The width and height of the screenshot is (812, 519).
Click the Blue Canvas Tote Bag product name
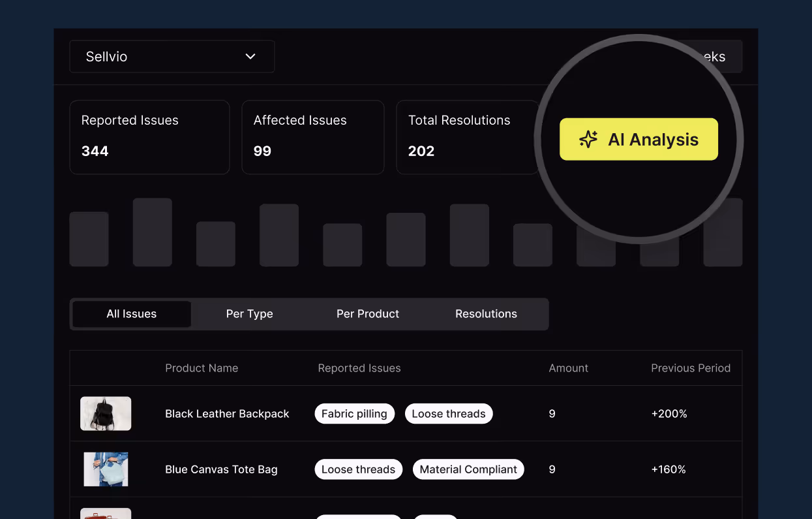coord(221,469)
